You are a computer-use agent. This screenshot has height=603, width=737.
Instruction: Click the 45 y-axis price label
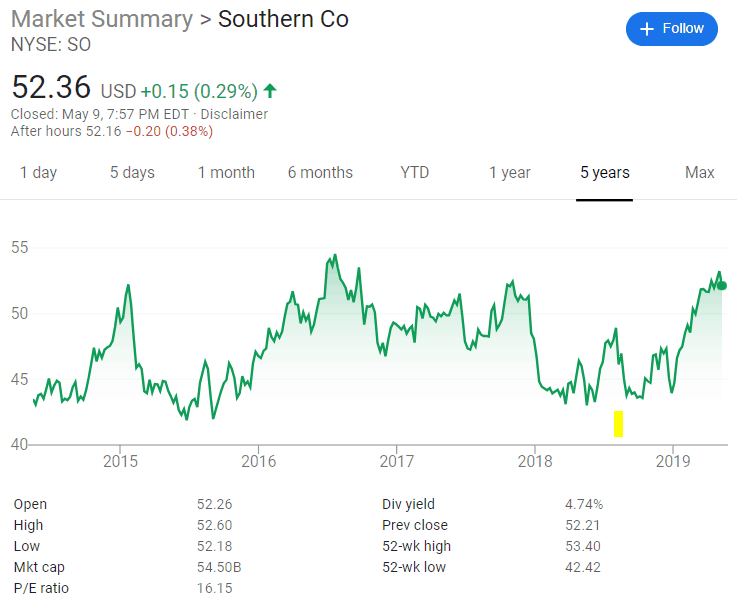tap(20, 379)
